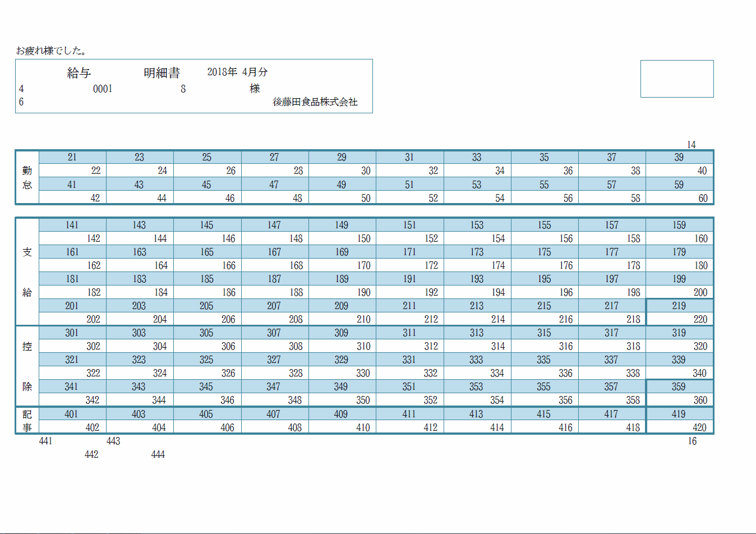Click the company name 後藤田食品株式会社
This screenshot has width=756, height=534.
click(315, 102)
